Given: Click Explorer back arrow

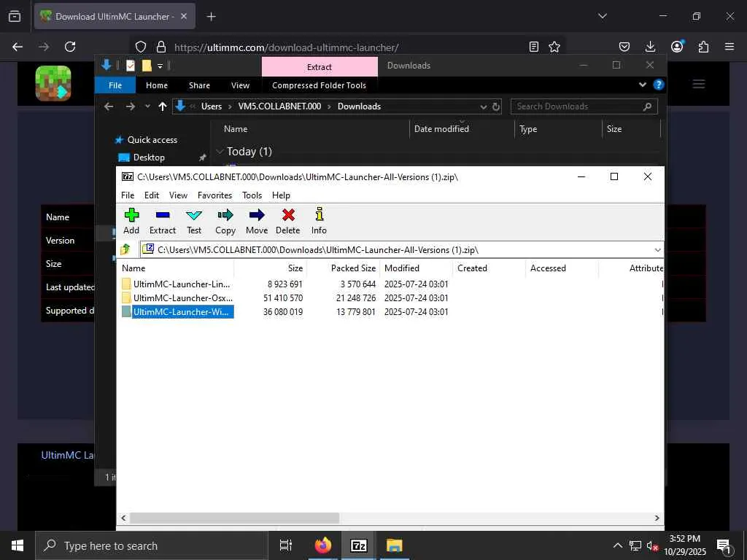Looking at the screenshot, I should click(109, 106).
